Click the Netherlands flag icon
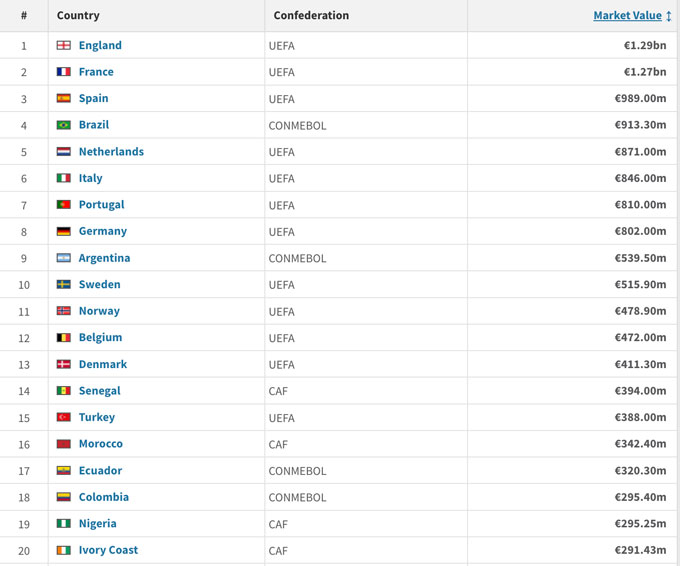The image size is (680, 566). tap(64, 152)
